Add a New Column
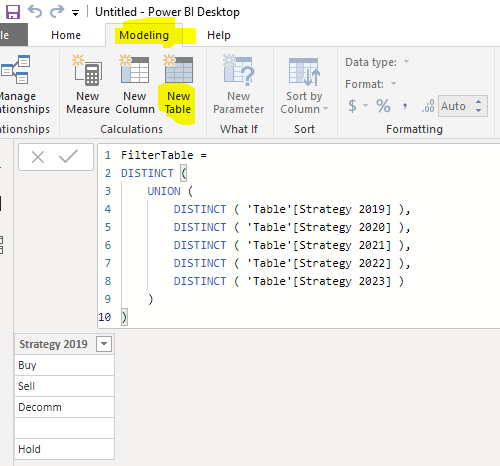Viewport: 500px width, 466px height. (135, 84)
